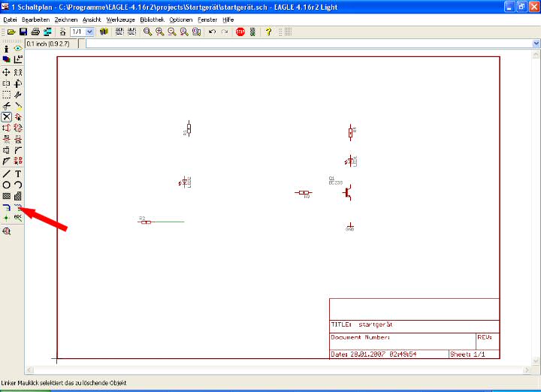Click the Undo arrow icon
The height and width of the screenshot is (392, 541).
click(x=212, y=32)
